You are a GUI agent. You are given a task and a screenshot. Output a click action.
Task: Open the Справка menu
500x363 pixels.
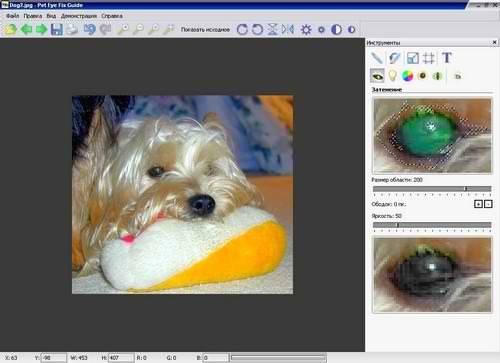[112, 16]
